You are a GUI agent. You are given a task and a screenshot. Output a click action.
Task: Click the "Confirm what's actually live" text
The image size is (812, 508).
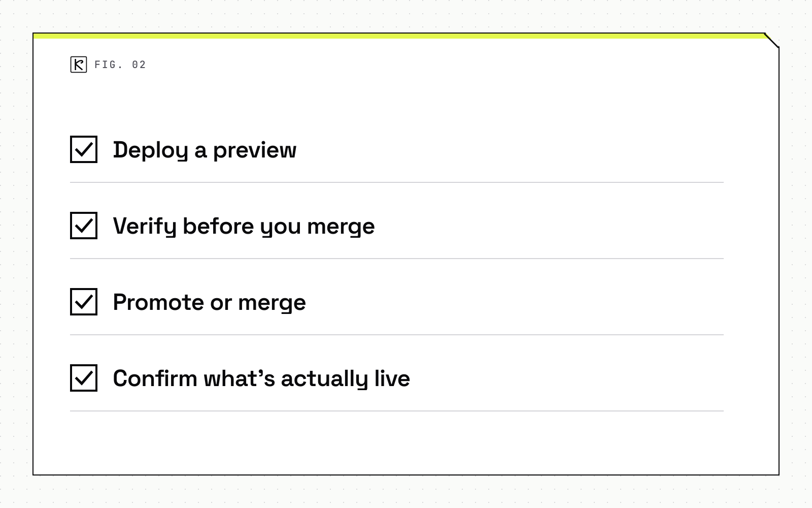[261, 379]
